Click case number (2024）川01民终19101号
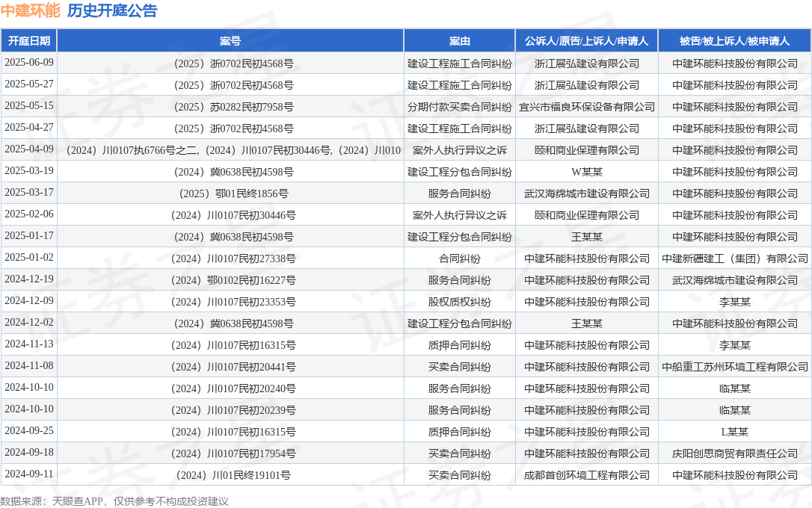This screenshot has width=812, height=508. click(233, 475)
